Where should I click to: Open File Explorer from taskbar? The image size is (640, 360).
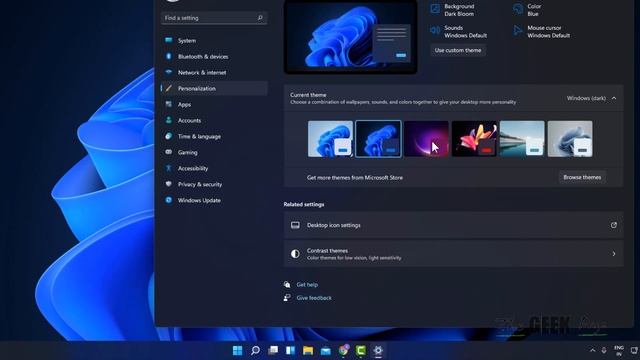[308, 350]
